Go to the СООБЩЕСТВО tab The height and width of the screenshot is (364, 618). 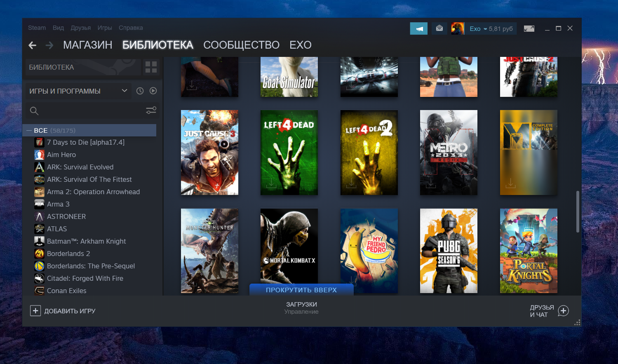241,45
